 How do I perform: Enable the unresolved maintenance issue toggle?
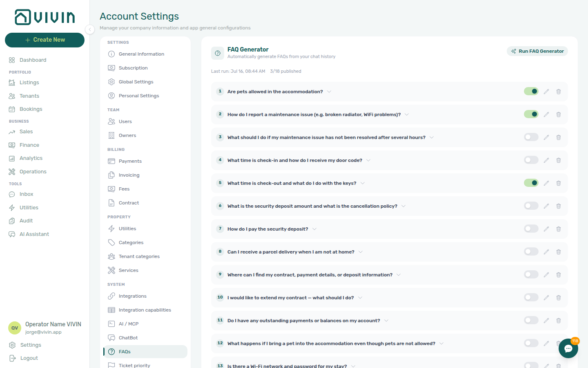click(x=531, y=137)
